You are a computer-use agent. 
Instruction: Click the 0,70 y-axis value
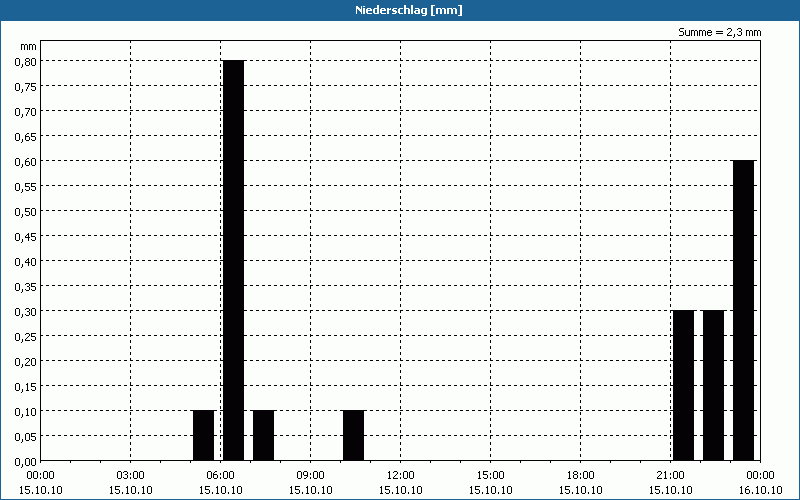coord(26,111)
